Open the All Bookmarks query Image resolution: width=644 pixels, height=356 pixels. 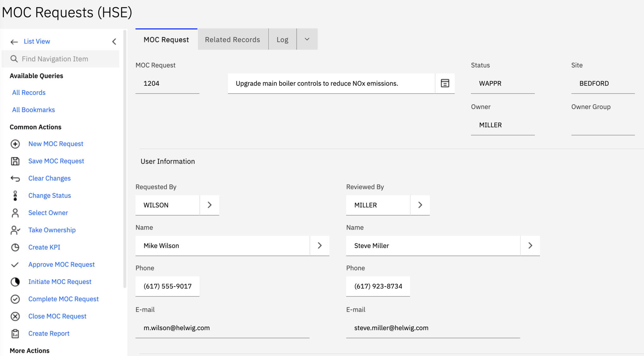tap(34, 110)
